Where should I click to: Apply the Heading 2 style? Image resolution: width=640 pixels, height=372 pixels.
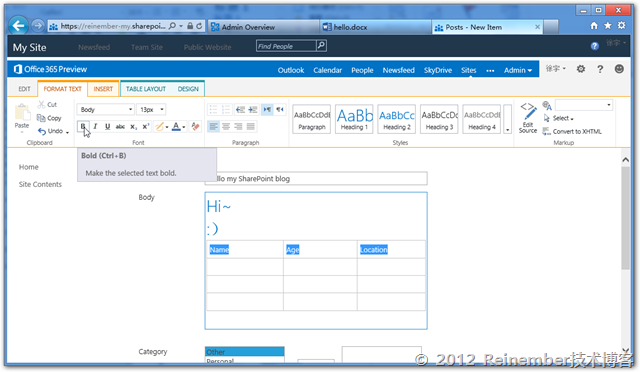pos(397,119)
